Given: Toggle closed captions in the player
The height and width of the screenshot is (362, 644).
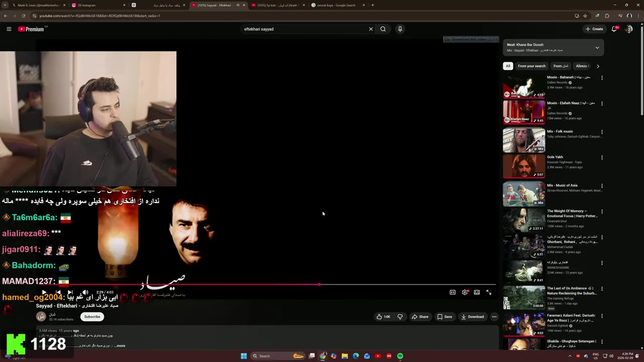Looking at the screenshot, I should (x=452, y=292).
